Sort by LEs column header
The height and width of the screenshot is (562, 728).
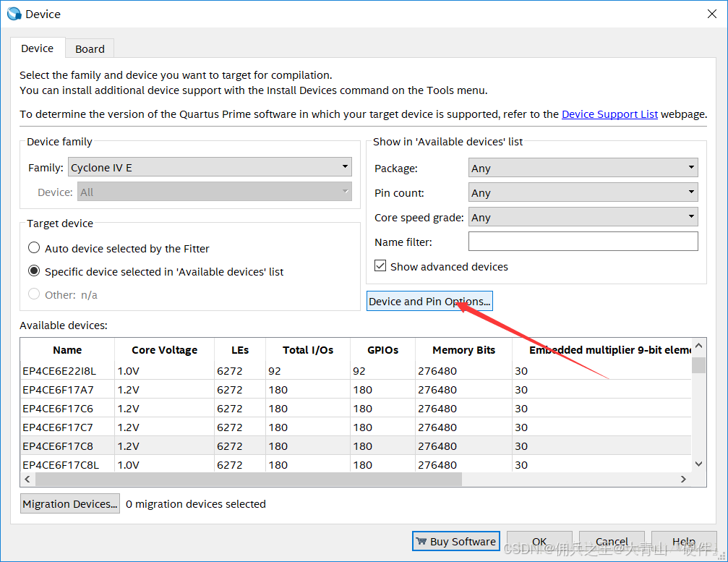click(x=240, y=350)
